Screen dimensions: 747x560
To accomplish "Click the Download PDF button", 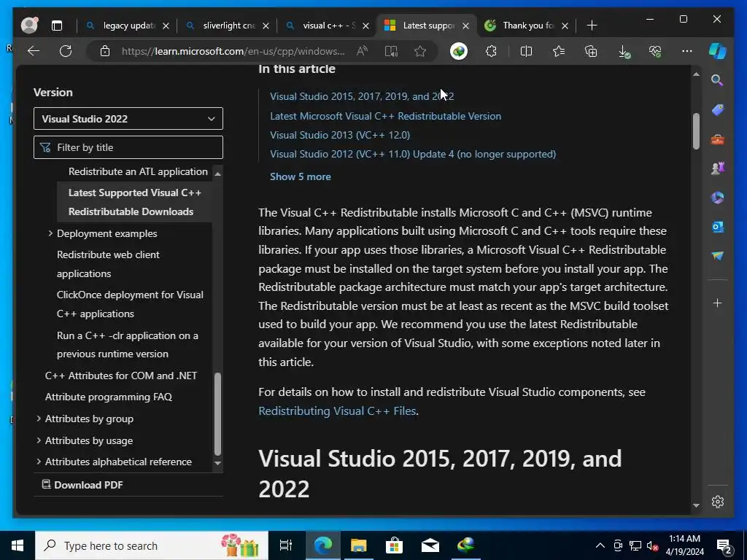I will [82, 485].
